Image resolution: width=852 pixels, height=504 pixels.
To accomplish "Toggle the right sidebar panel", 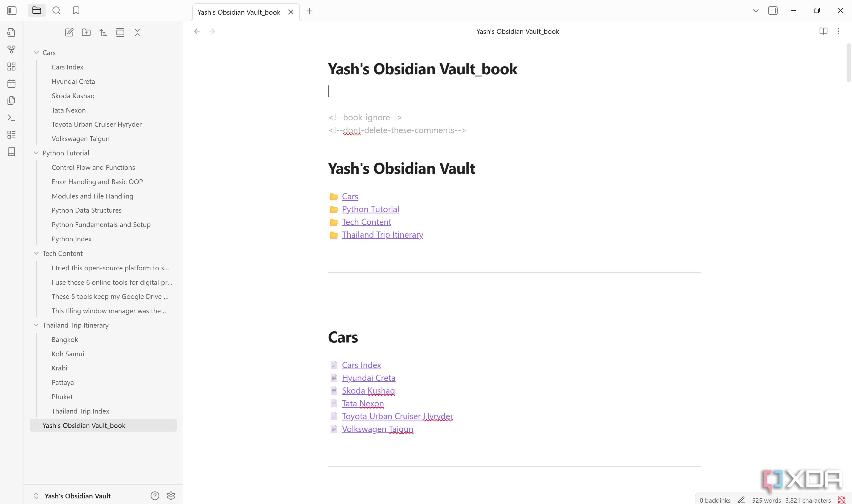I will (x=773, y=11).
